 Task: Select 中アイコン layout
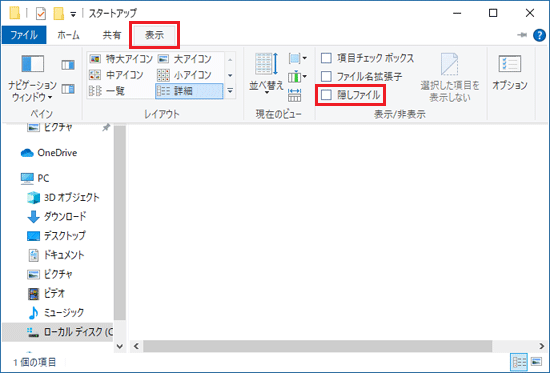116,75
